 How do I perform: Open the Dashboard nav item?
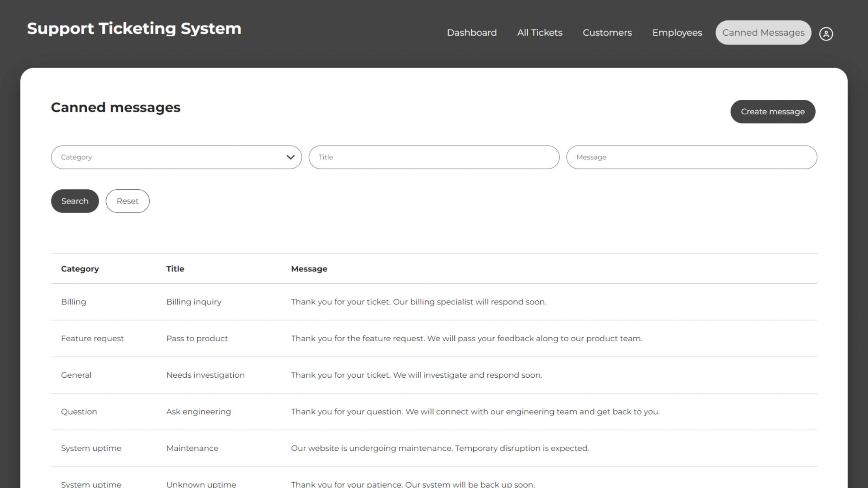click(471, 33)
